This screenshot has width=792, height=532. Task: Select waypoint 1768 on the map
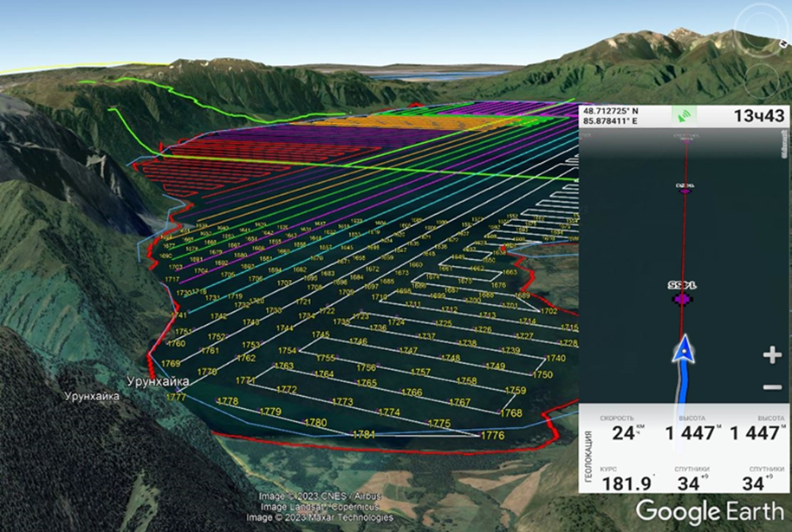[x=511, y=413]
